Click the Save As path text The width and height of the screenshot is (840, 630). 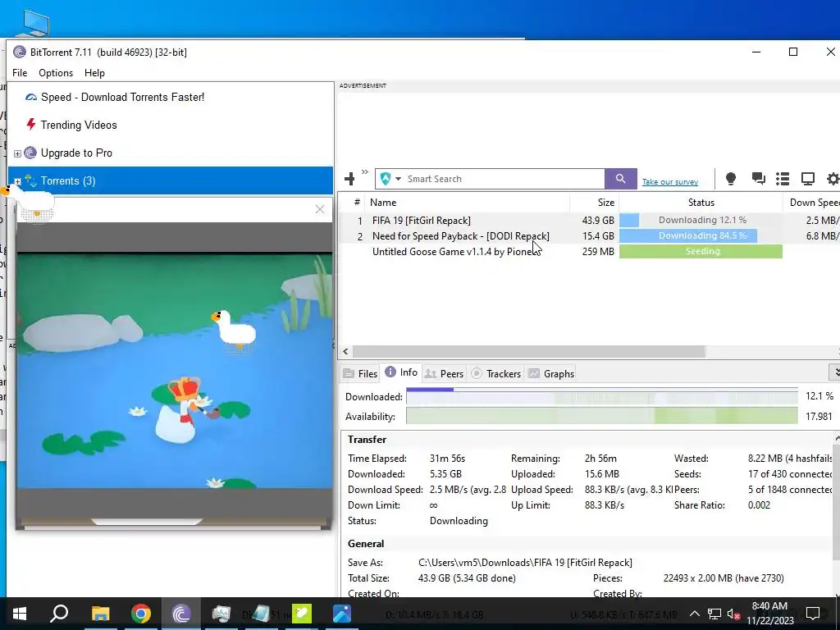point(525,563)
